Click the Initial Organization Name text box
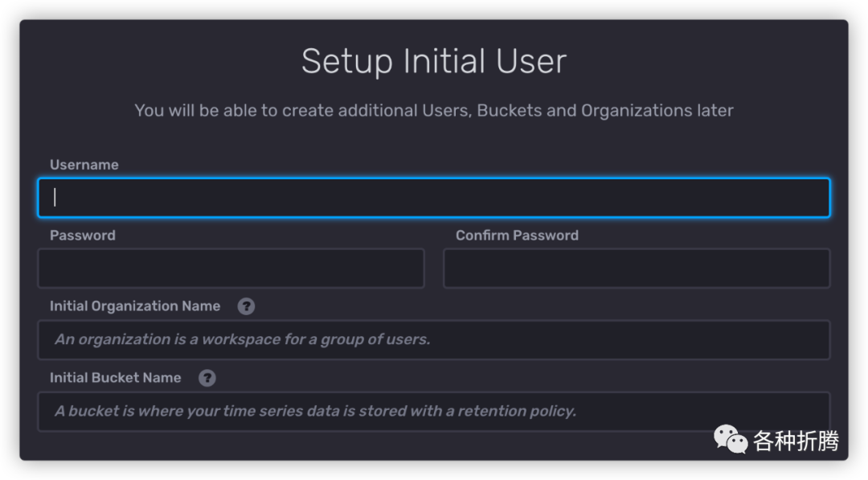The height and width of the screenshot is (480, 868). [433, 339]
